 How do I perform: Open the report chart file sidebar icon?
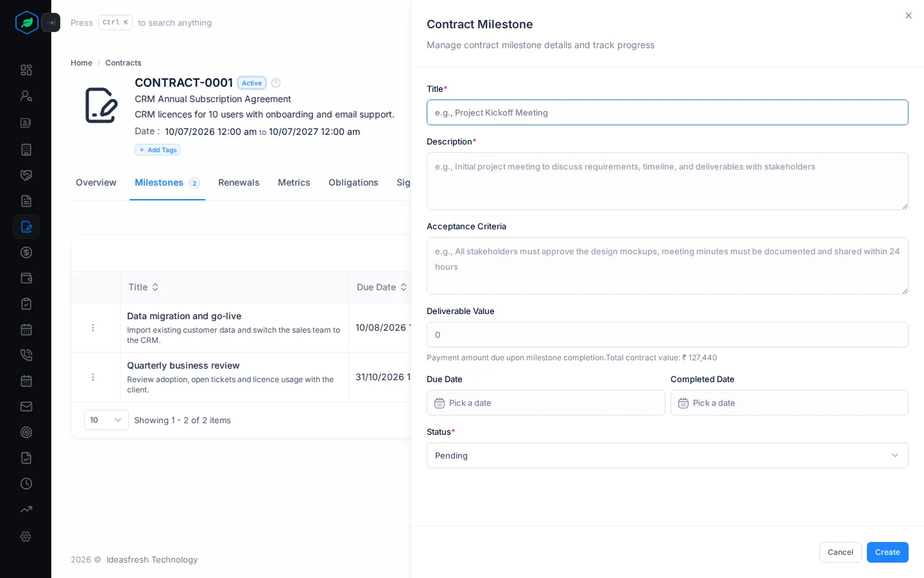pyautogui.click(x=26, y=458)
